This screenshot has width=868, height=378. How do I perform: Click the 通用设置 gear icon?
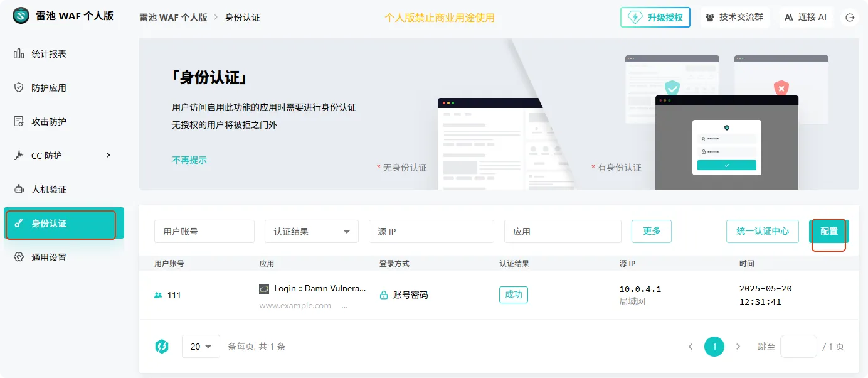[19, 257]
